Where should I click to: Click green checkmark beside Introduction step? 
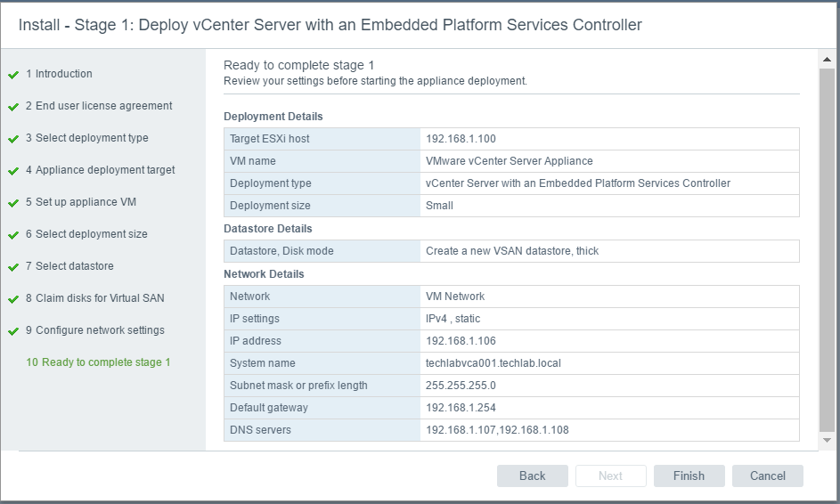coord(13,75)
